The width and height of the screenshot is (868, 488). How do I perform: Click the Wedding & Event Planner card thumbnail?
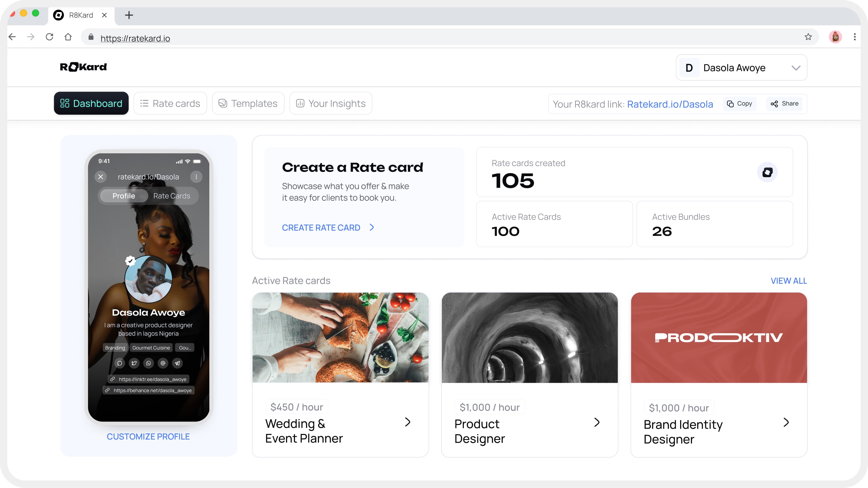(340, 338)
